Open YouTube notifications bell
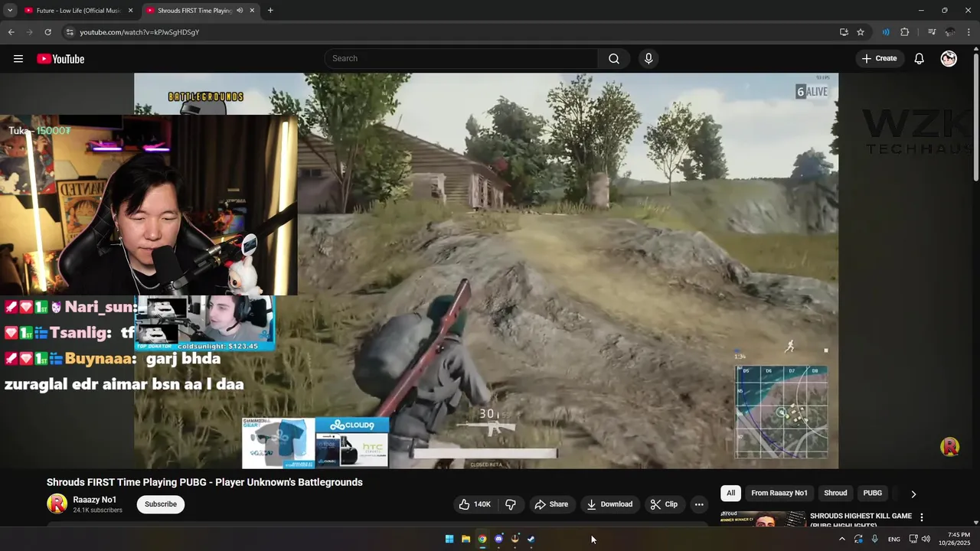Viewport: 980px width, 551px height. click(x=919, y=59)
